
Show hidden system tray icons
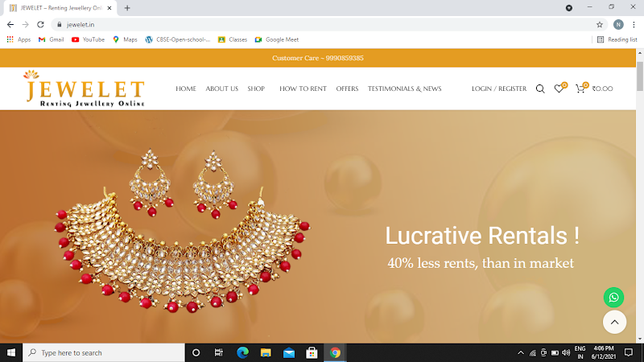click(x=521, y=352)
